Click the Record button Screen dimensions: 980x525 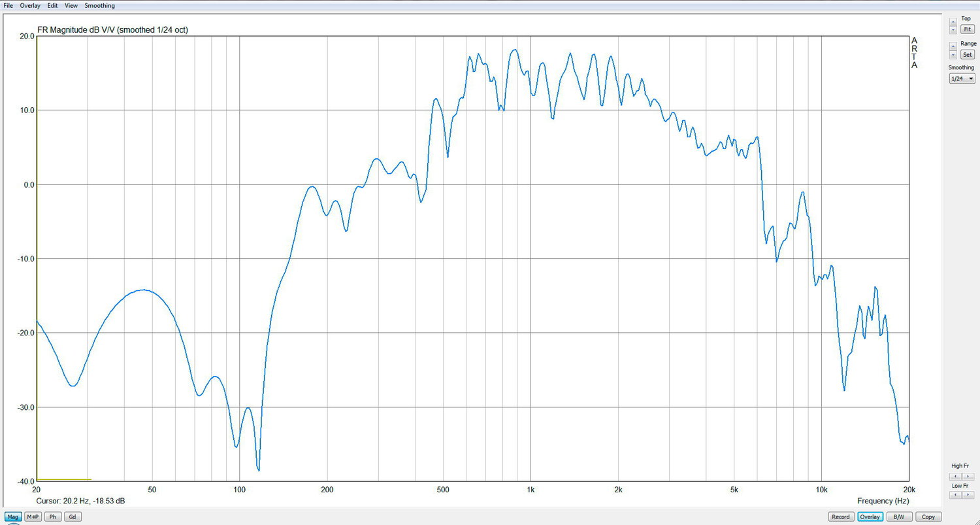(841, 517)
